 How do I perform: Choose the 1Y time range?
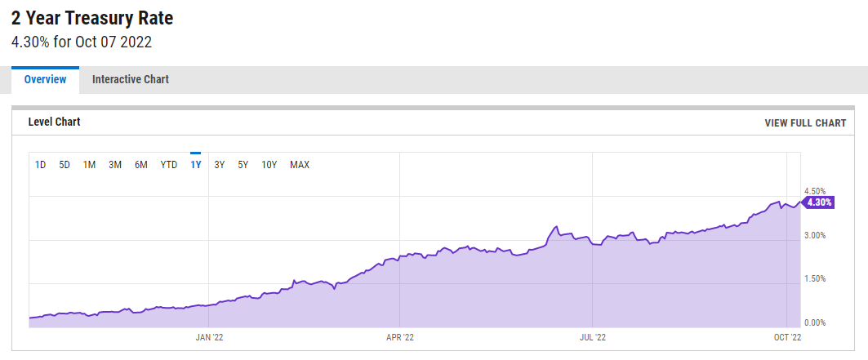point(195,165)
